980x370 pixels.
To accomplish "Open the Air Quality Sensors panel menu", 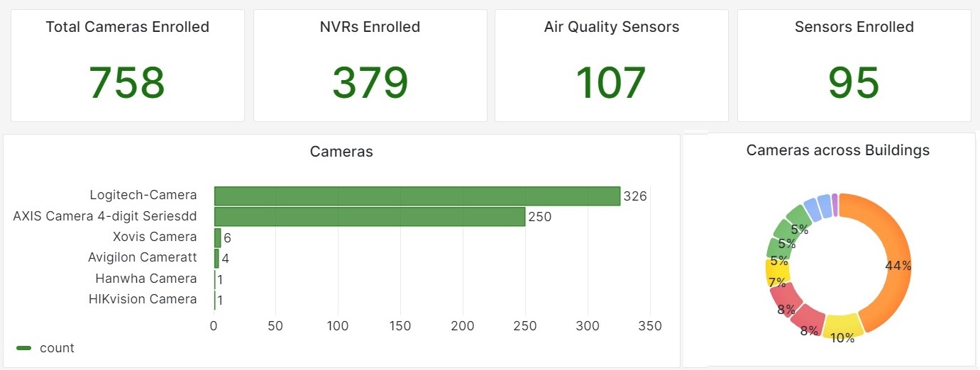I will (611, 28).
